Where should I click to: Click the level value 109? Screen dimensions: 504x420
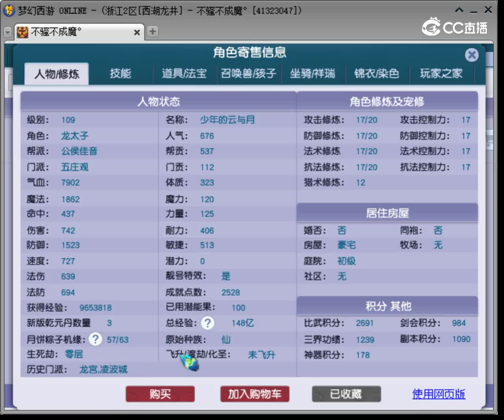pos(68,120)
